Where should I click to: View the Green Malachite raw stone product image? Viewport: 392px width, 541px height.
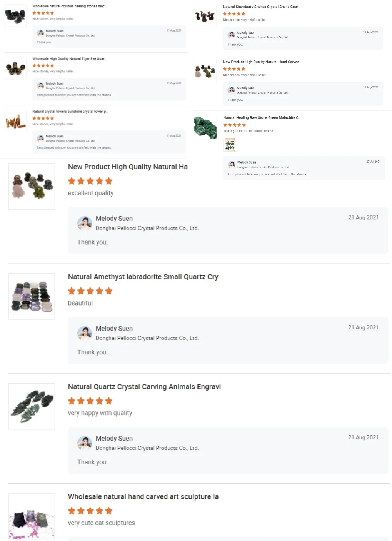coord(205,127)
